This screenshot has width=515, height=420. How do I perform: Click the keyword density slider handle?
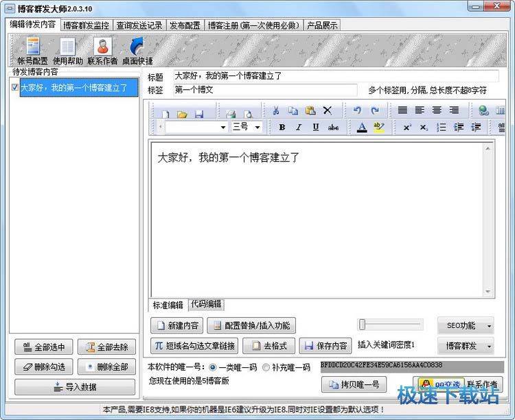[363, 325]
